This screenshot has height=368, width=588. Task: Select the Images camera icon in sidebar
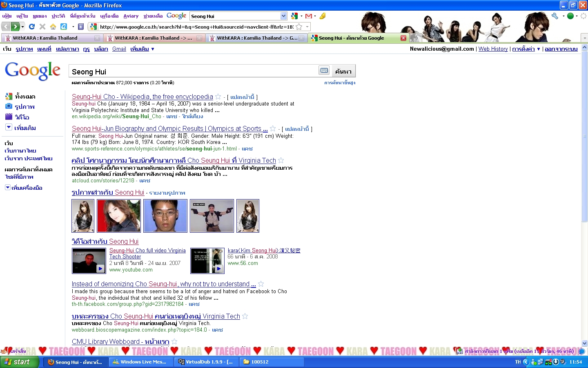(x=9, y=106)
